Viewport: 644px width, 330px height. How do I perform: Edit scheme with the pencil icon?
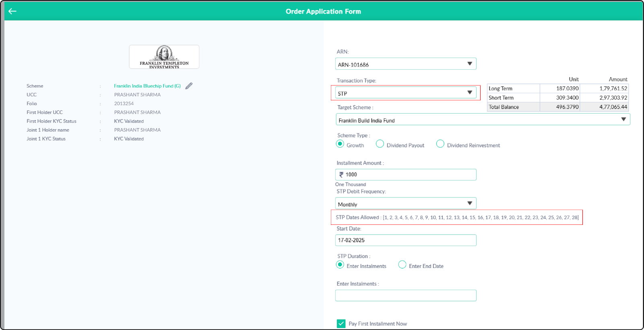[189, 86]
